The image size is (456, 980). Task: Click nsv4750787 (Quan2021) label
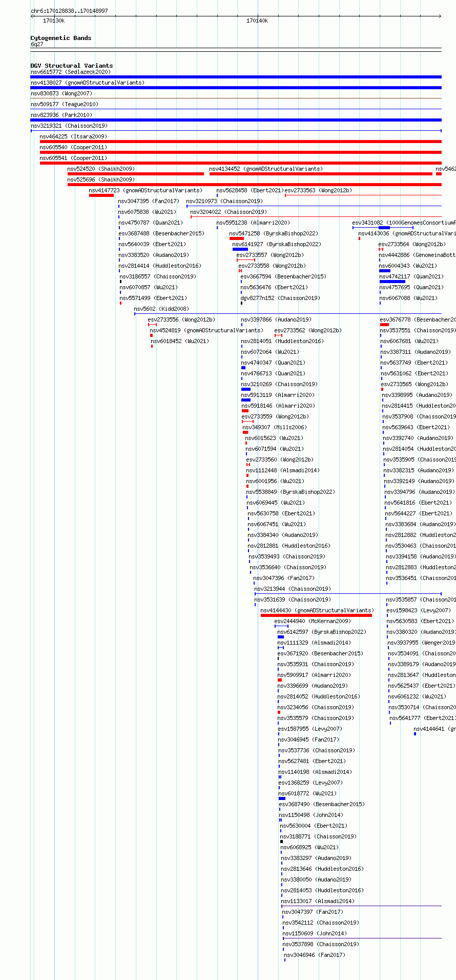151,223
